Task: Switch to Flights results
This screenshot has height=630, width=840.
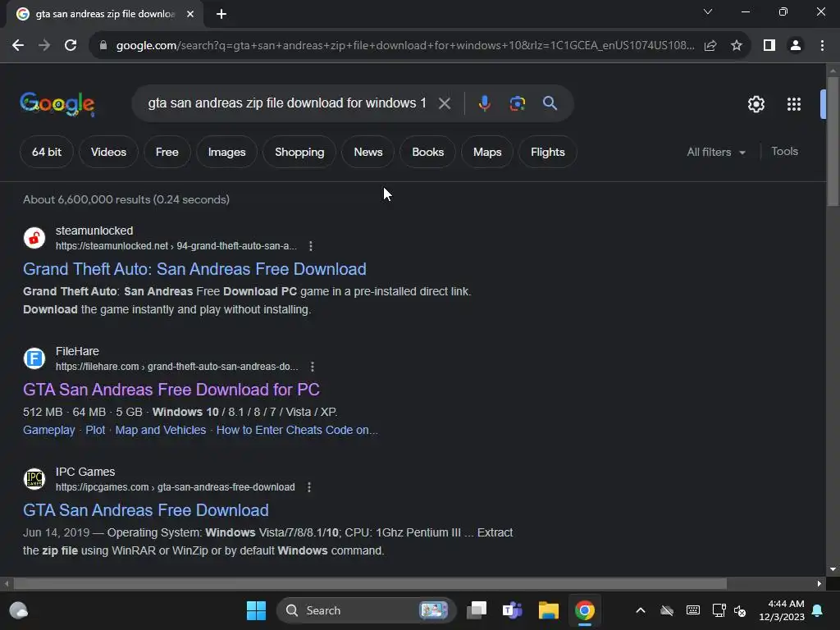Action: (x=547, y=152)
